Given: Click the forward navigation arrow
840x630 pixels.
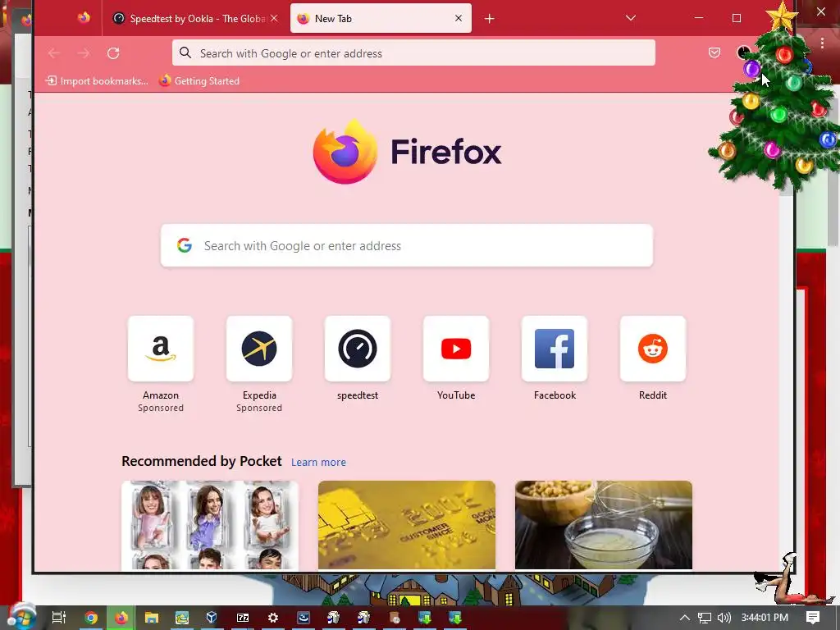Looking at the screenshot, I should (x=83, y=53).
